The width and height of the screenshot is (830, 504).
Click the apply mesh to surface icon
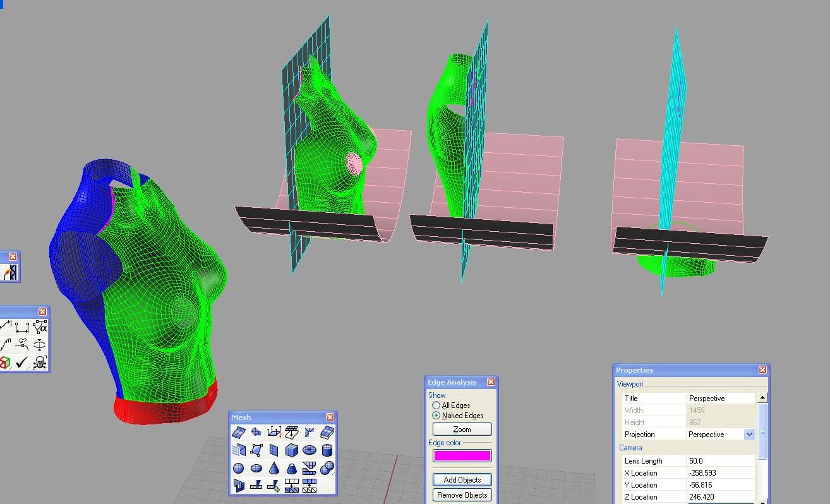(x=292, y=432)
